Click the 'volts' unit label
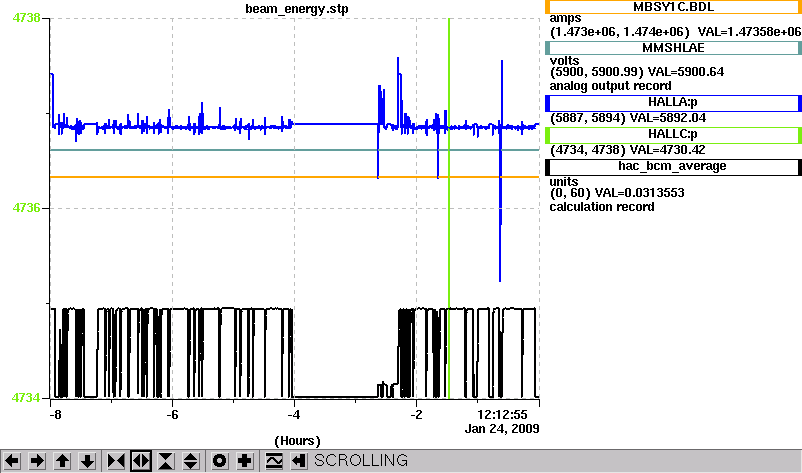Screen dimensions: 802x473 [x=565, y=60]
